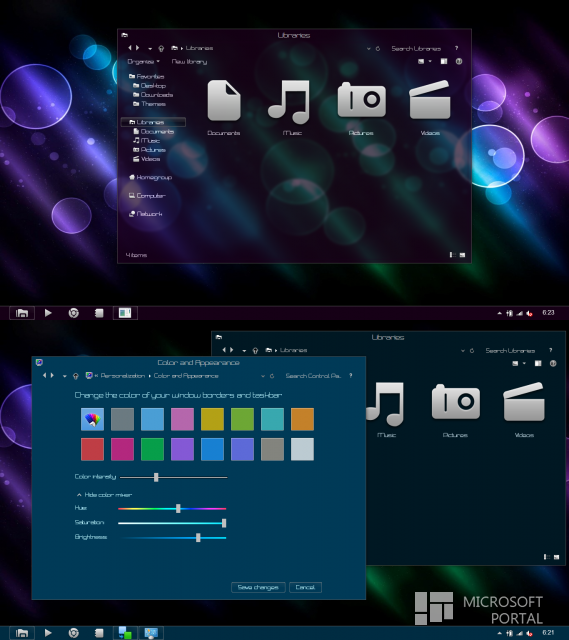
Task: Open the Documents library icon
Action: click(224, 101)
